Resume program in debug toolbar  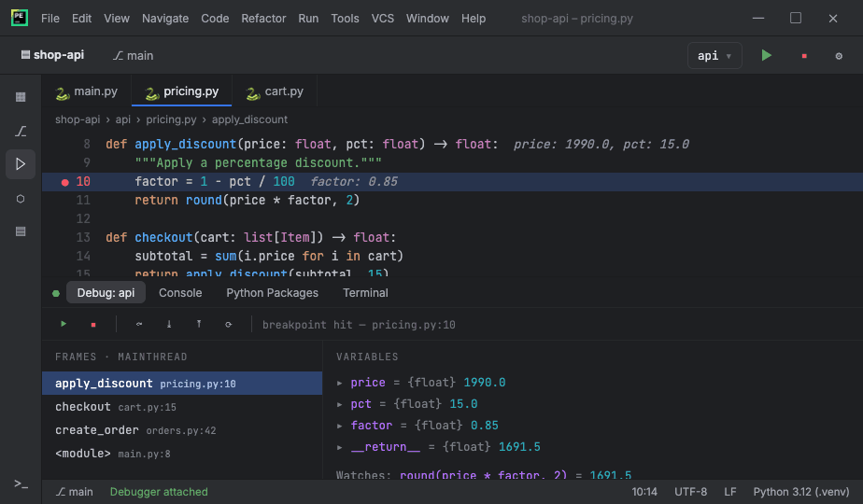pos(64,324)
